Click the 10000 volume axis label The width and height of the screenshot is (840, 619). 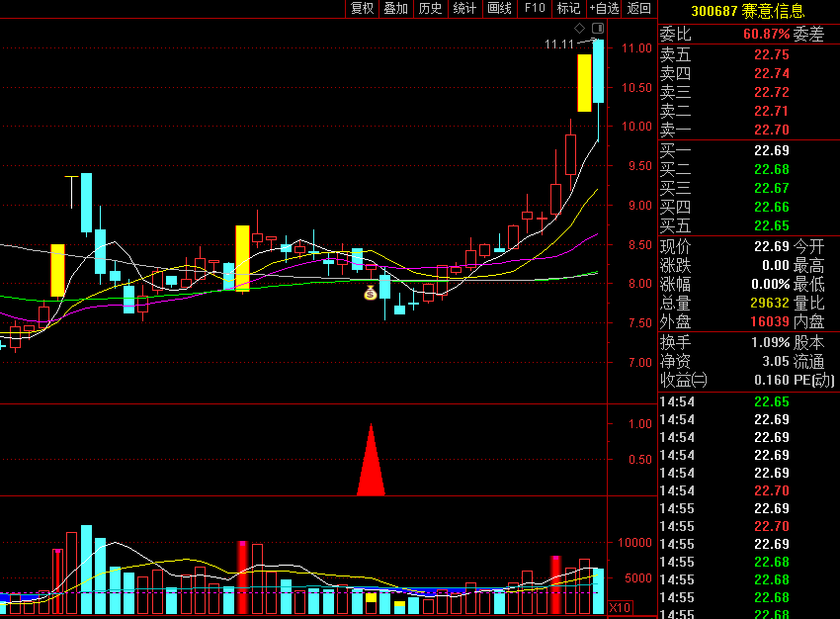point(634,542)
